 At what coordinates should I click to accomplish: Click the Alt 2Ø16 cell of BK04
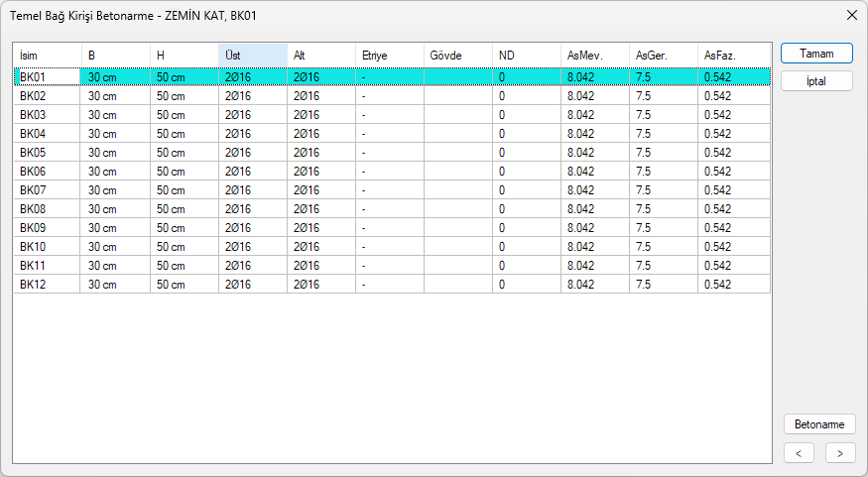tap(321, 133)
